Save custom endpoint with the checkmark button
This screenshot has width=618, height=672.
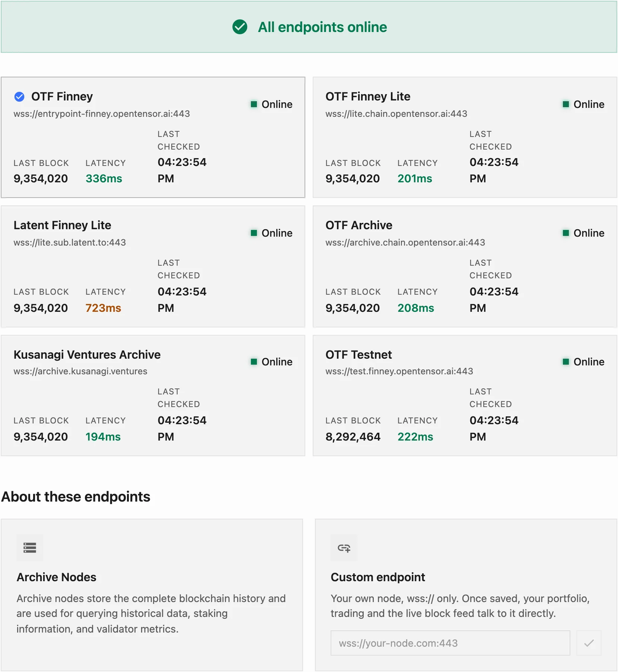pos(589,643)
